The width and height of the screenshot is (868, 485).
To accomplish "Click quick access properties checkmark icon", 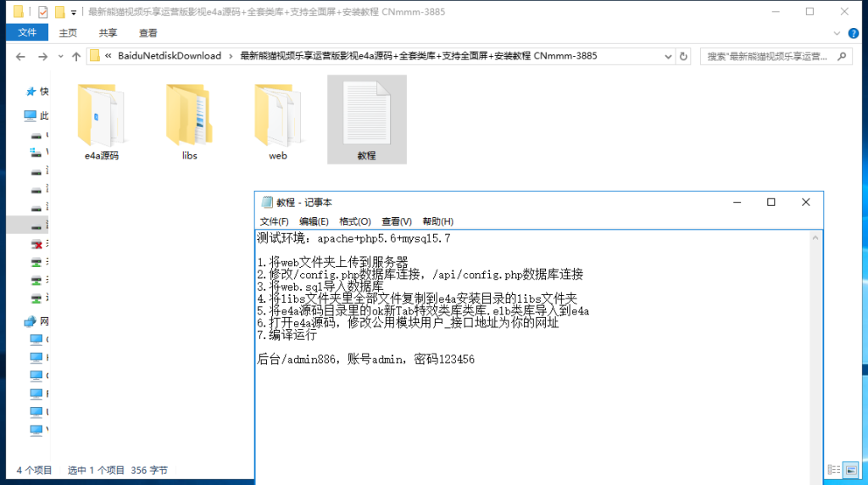I will tap(42, 12).
